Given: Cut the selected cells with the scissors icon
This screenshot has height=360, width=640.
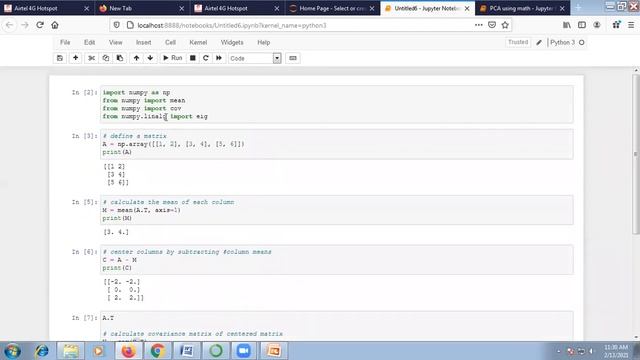Looking at the screenshot, I should click(x=91, y=58).
